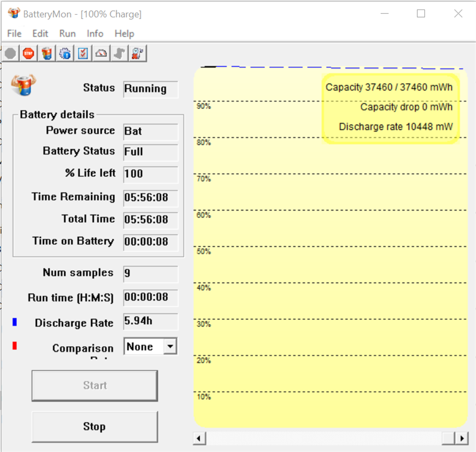Click the BatteryMon icon in the title bar
The image size is (476, 452).
(14, 13)
